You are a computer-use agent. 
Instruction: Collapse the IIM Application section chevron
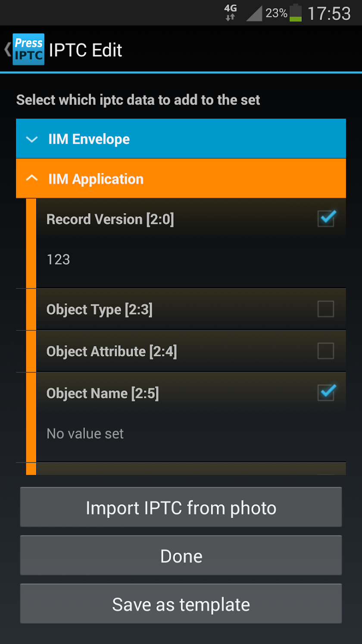[31, 179]
